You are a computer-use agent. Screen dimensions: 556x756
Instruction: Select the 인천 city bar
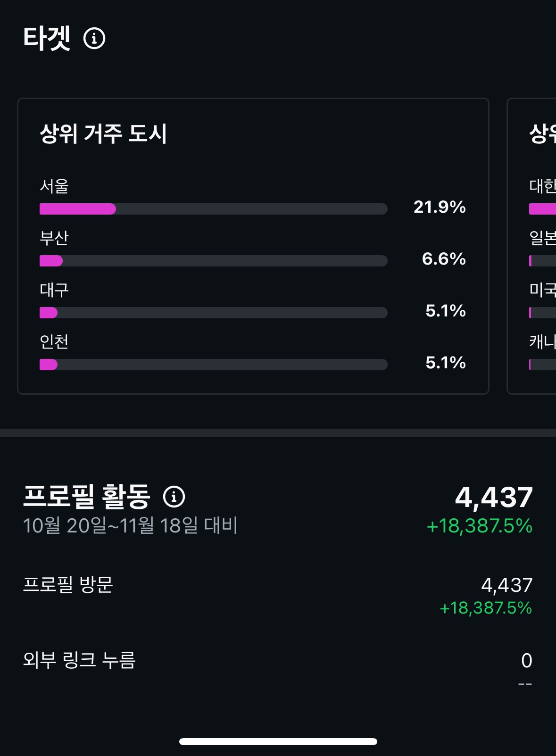pos(213,365)
